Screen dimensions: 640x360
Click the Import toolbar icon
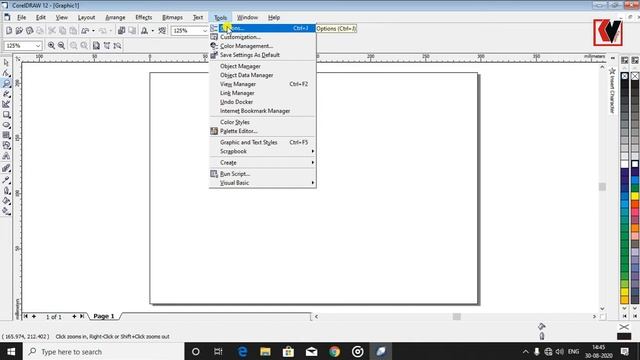[121, 31]
